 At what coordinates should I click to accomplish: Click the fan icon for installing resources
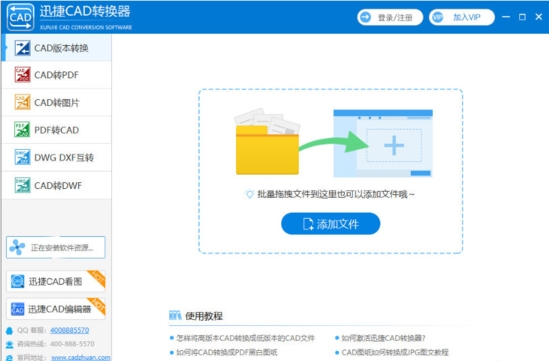click(x=17, y=248)
